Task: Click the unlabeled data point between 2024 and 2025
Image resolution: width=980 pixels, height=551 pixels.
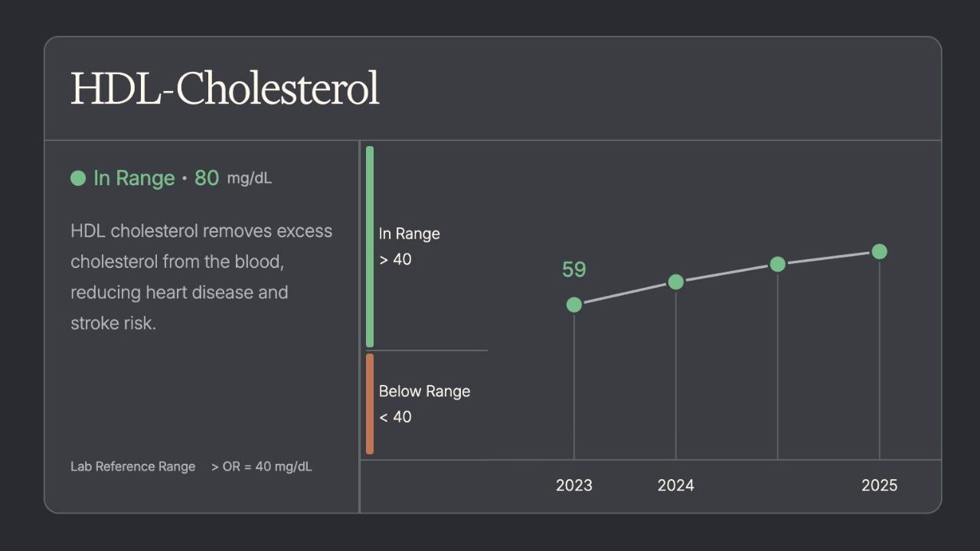Action: 777,264
